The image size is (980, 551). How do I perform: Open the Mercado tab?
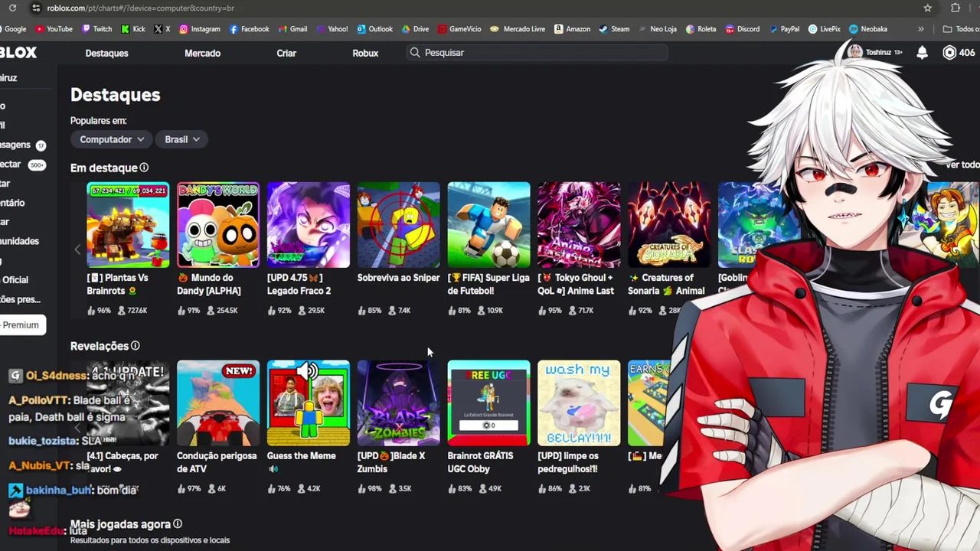[x=202, y=53]
